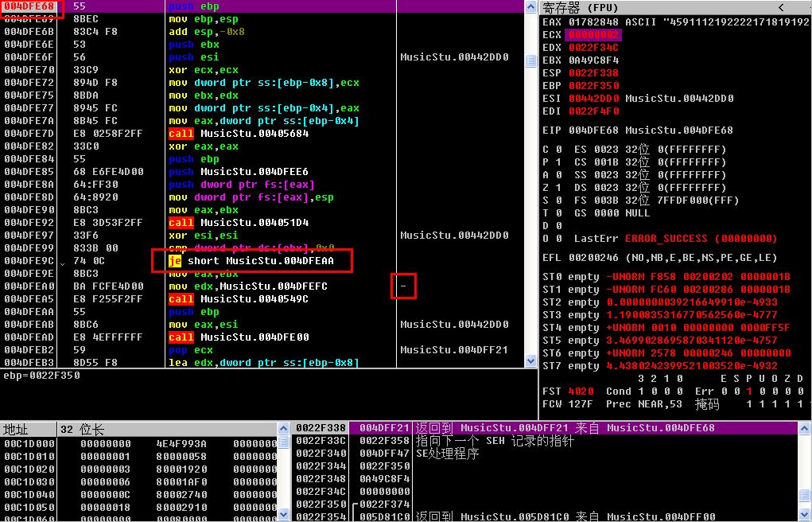Click the C flag value
Screen dimensions: 812x522
point(559,150)
